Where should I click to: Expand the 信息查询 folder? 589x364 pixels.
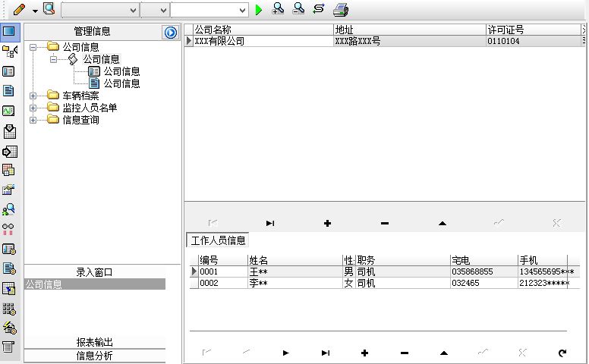[33, 120]
